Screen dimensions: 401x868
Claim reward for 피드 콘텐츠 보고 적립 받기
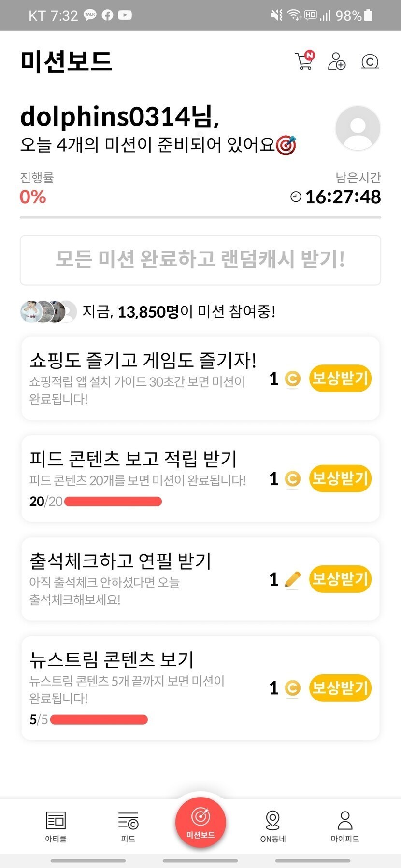[x=340, y=478]
